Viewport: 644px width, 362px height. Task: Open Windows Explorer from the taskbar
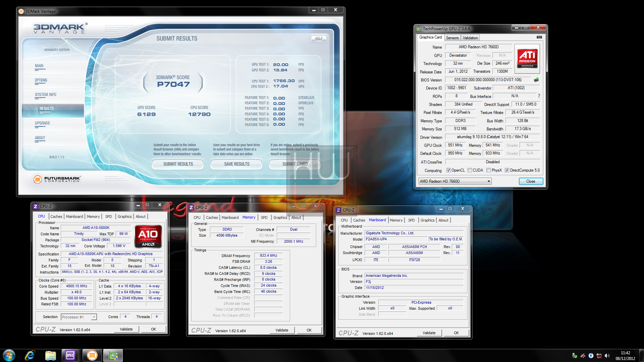[x=50, y=355]
